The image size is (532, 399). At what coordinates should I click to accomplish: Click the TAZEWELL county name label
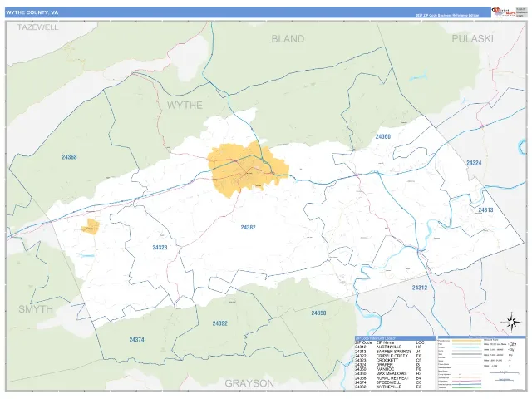pos(38,27)
